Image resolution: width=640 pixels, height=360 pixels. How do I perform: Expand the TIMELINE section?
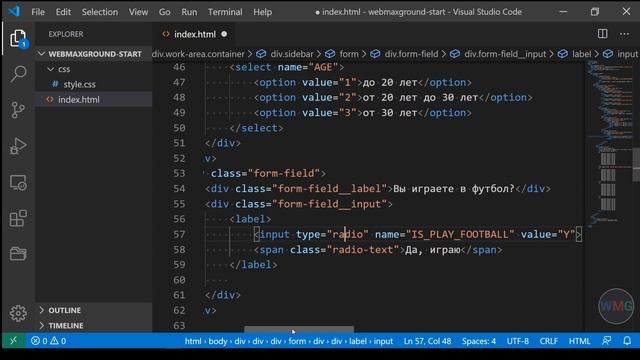pos(93,325)
